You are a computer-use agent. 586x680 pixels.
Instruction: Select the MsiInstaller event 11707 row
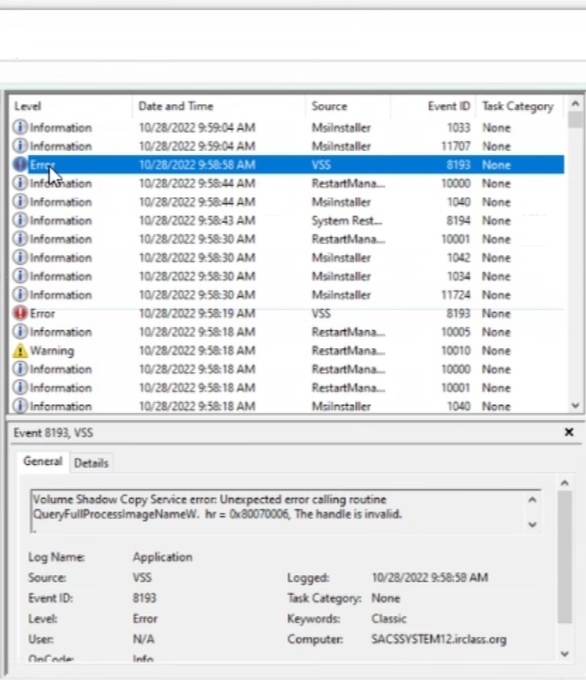(287, 146)
